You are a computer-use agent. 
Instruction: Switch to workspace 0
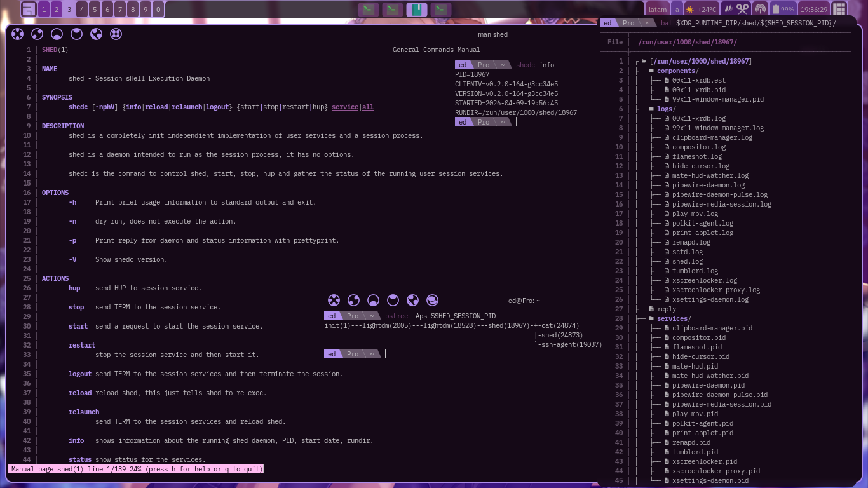pos(158,10)
